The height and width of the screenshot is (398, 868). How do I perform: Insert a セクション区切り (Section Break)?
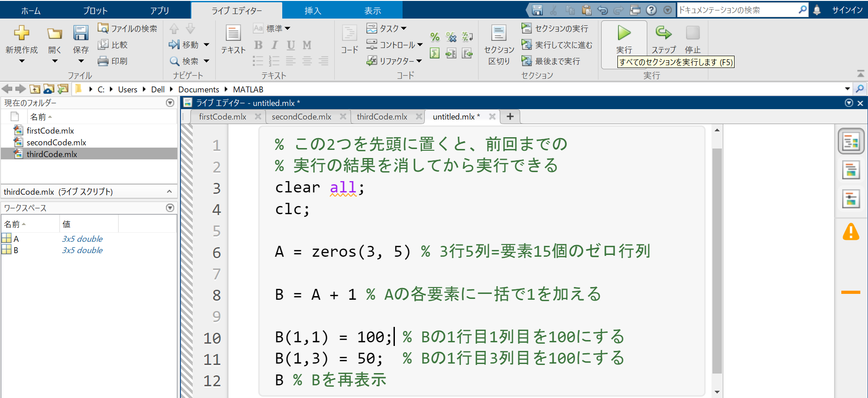click(499, 45)
